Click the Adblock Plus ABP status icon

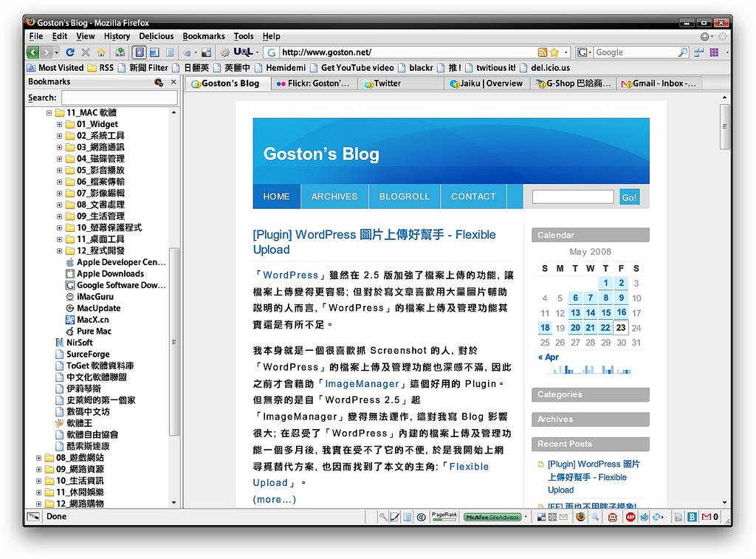630,517
